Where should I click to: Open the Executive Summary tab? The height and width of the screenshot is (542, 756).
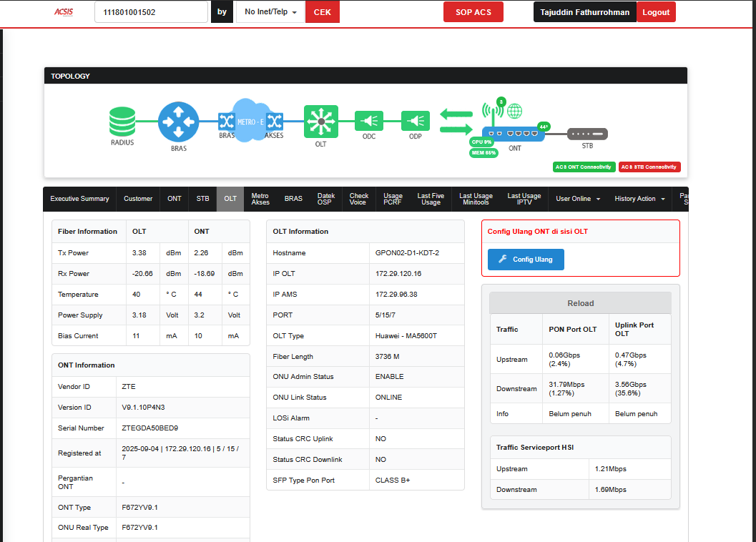pos(79,199)
